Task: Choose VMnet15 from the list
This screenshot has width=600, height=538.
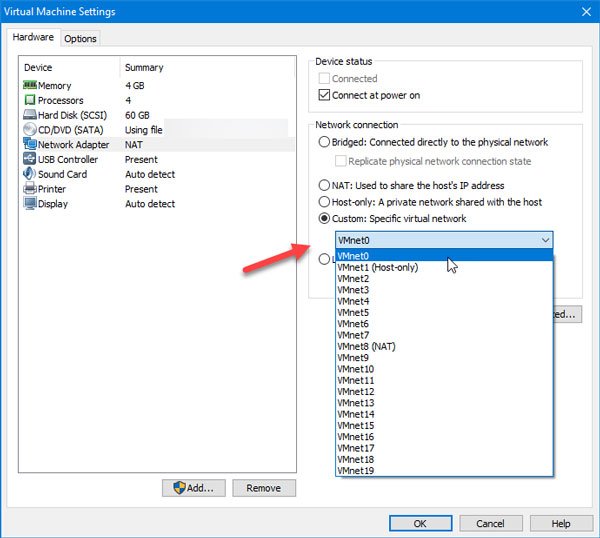Action: [444, 426]
